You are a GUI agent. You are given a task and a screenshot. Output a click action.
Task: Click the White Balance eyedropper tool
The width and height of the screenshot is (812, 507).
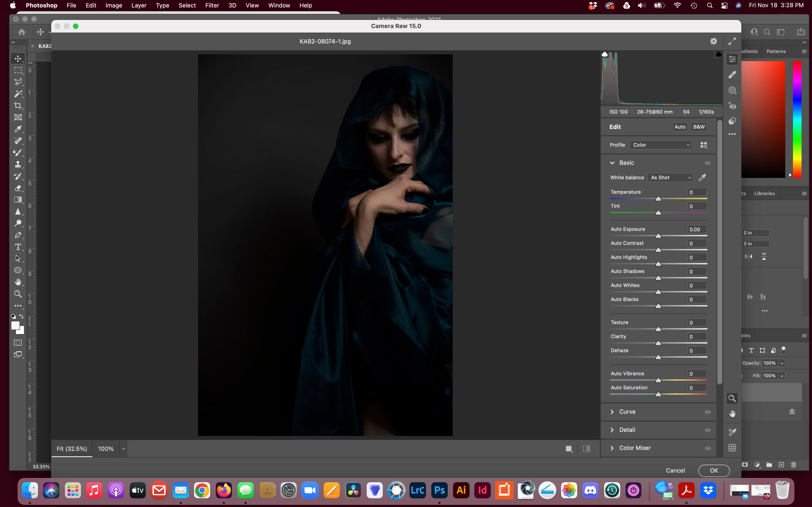702,177
